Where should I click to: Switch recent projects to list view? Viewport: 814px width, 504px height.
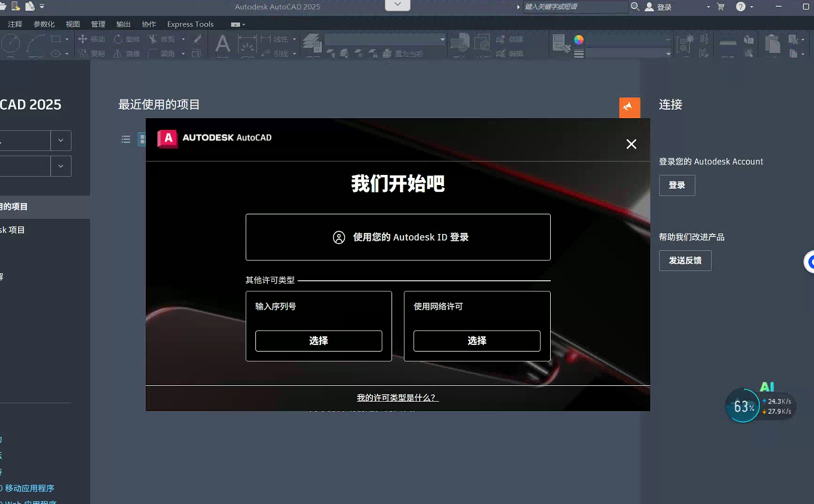(x=126, y=139)
